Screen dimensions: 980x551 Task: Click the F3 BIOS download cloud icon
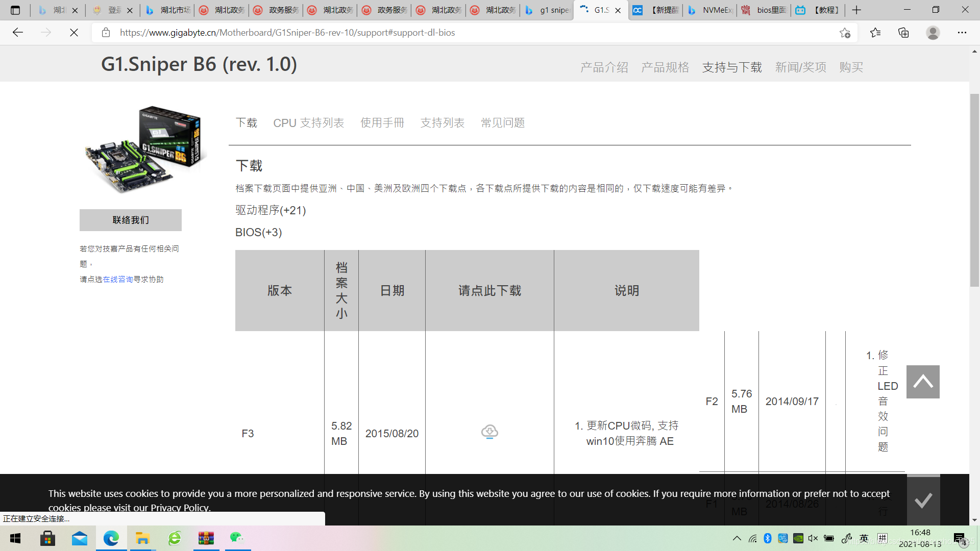489,432
